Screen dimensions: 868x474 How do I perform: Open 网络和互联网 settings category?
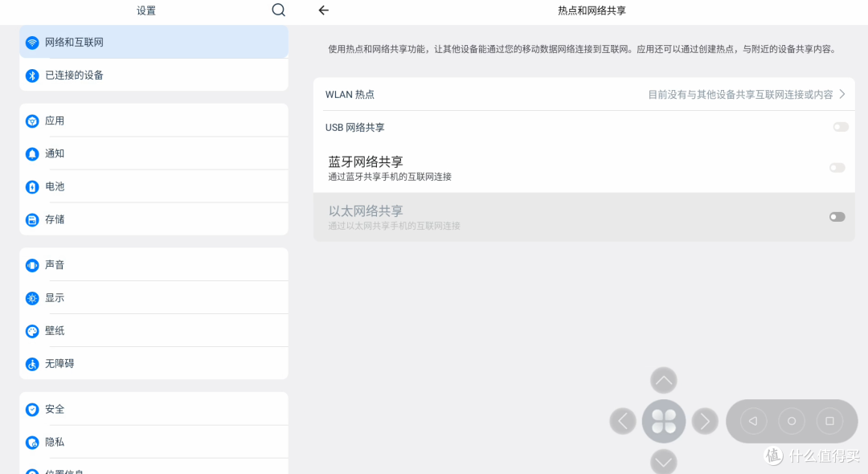pos(154,42)
